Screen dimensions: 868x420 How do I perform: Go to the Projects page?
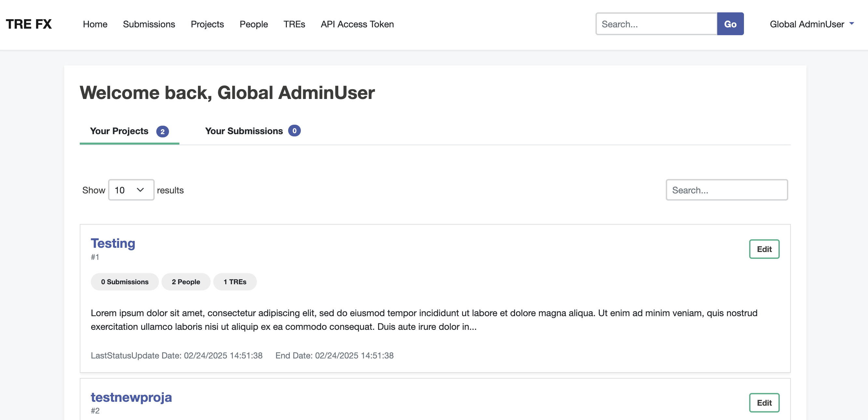pos(207,24)
